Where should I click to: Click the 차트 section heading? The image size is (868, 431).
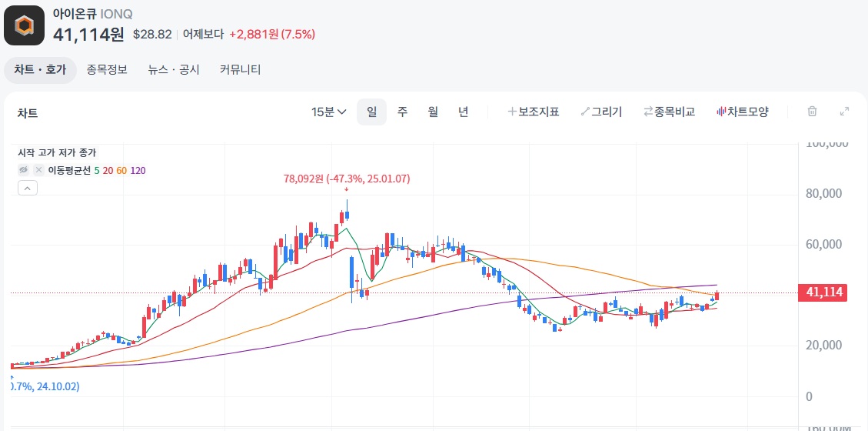click(x=28, y=113)
